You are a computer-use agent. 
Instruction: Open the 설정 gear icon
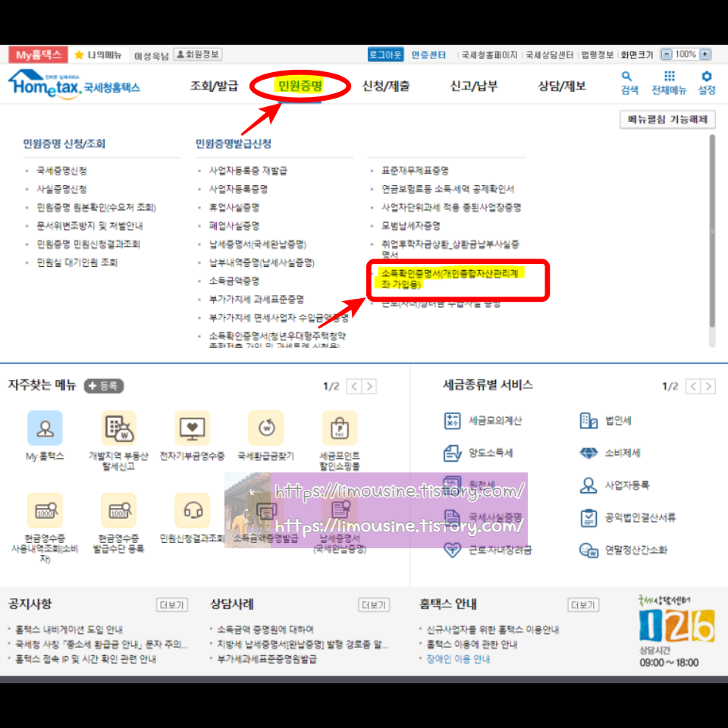(706, 77)
